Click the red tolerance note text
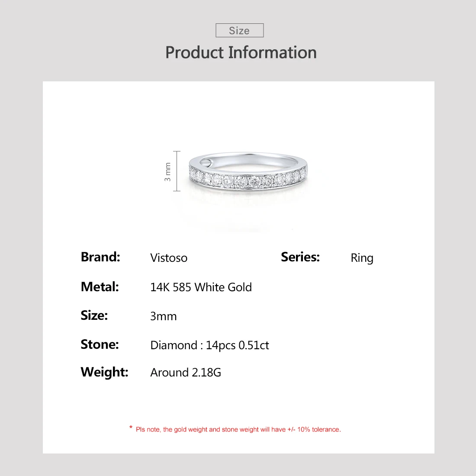476x476 pixels. tap(238, 430)
